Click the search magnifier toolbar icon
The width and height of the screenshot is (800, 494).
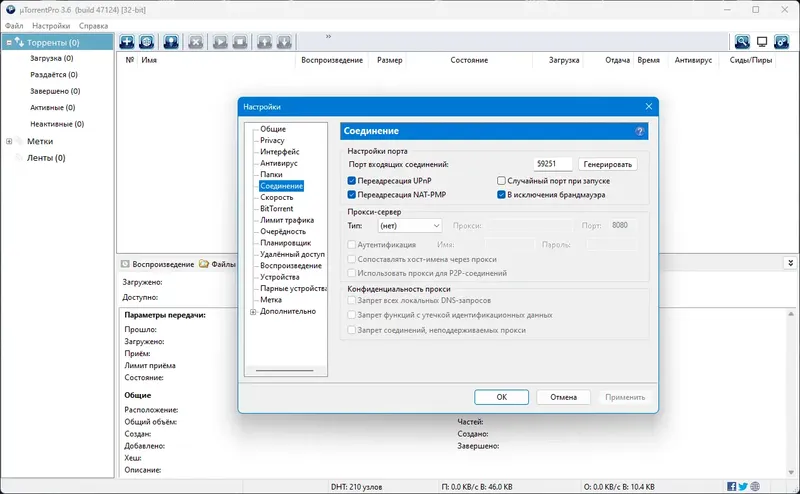[x=742, y=42]
